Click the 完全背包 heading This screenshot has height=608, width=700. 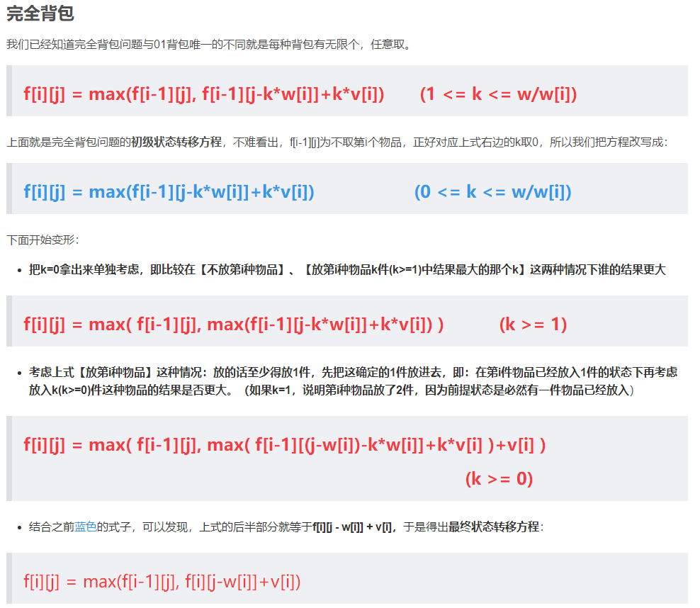click(x=40, y=13)
